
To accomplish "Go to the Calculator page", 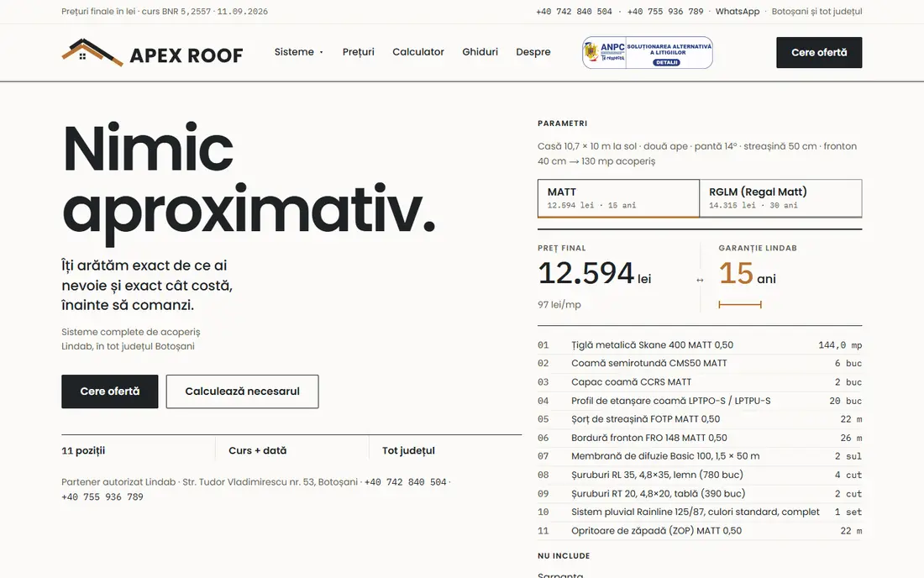I will pos(418,52).
